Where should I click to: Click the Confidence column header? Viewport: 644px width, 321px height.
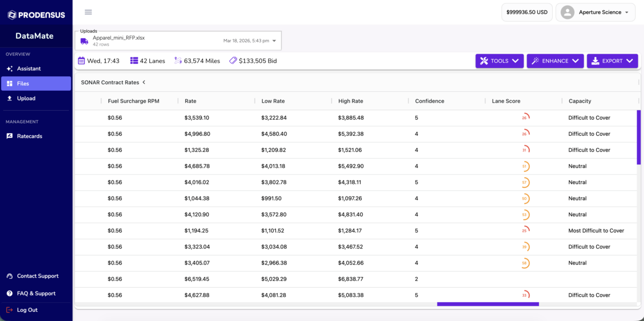pos(429,101)
